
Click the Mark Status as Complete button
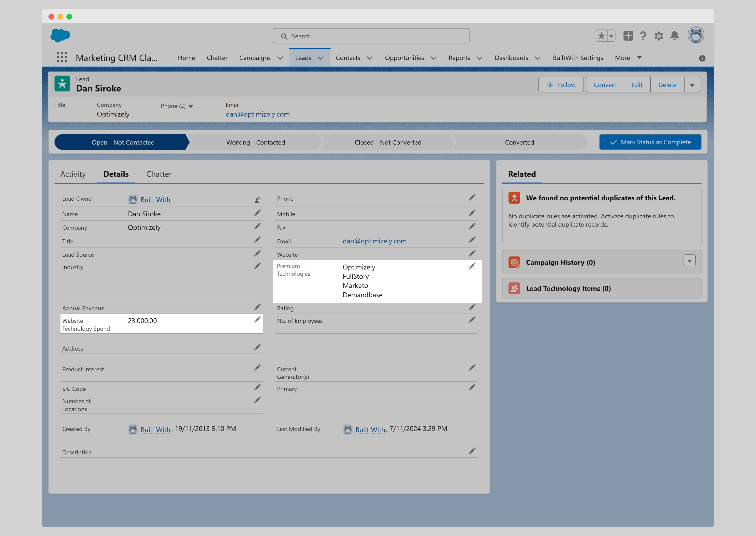click(x=650, y=142)
